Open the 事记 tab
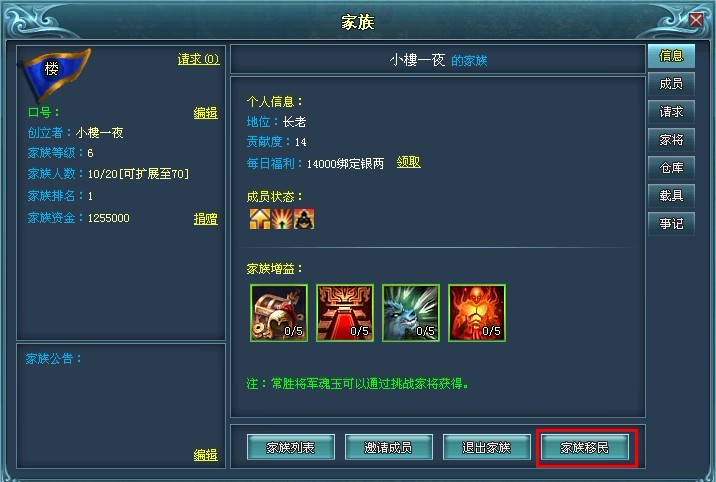The image size is (716, 482). pyautogui.click(x=671, y=224)
